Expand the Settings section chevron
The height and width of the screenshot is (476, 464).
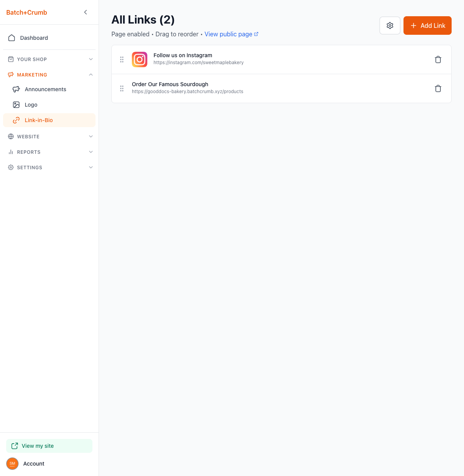pyautogui.click(x=91, y=167)
